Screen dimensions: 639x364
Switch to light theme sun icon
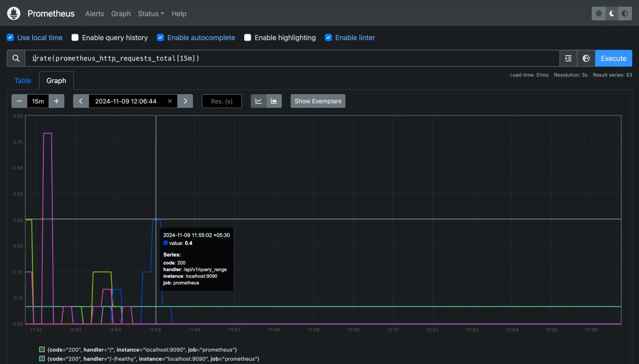coord(599,14)
